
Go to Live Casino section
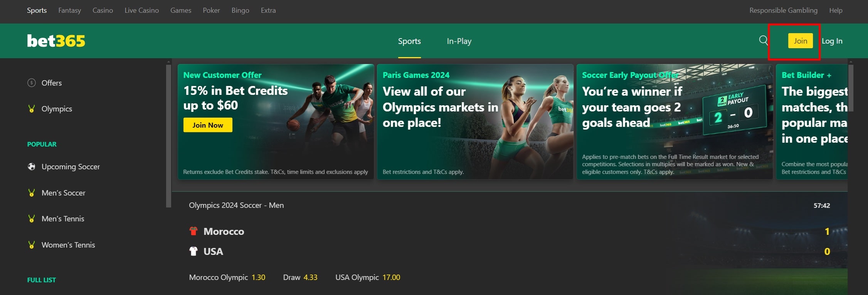(x=141, y=10)
